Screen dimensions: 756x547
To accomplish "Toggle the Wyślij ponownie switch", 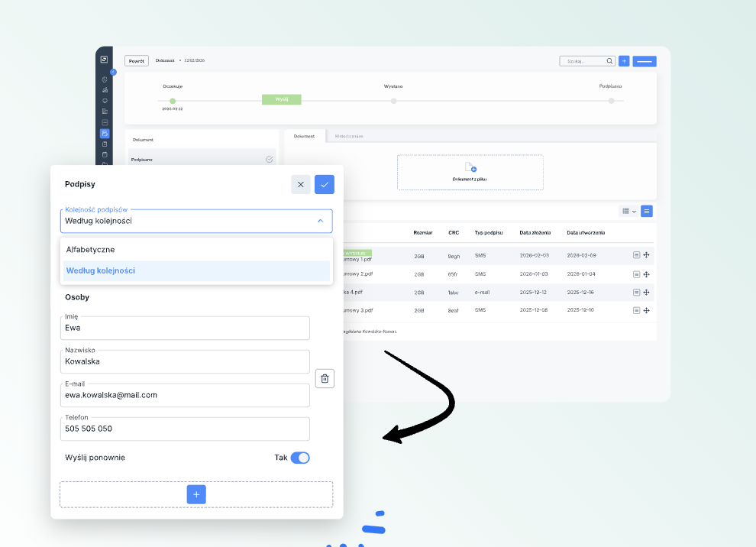I will 300,458.
